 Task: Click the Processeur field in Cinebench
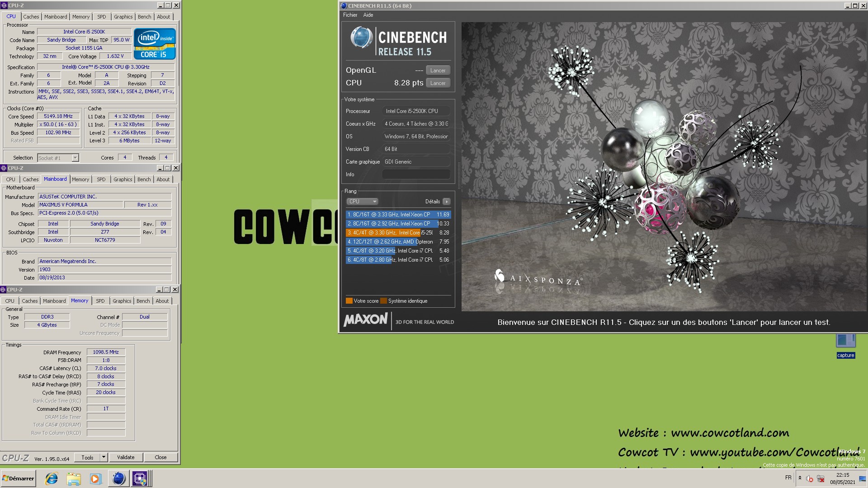[416, 111]
